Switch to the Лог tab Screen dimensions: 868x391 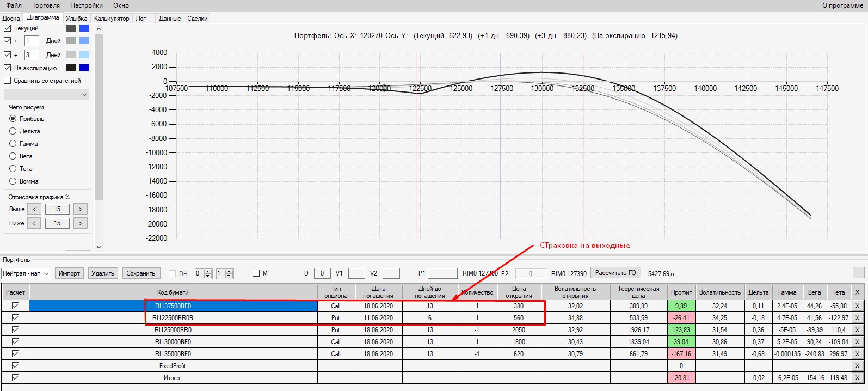tap(141, 19)
